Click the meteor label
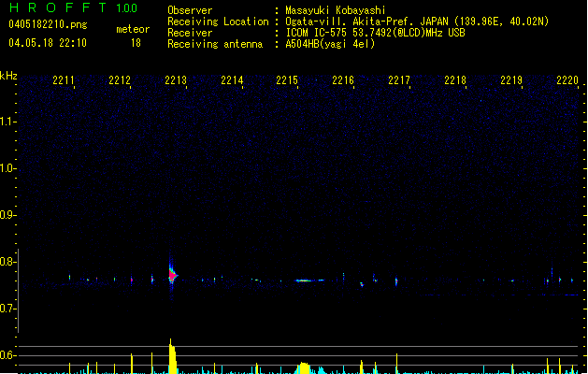The image size is (588, 374). (133, 29)
